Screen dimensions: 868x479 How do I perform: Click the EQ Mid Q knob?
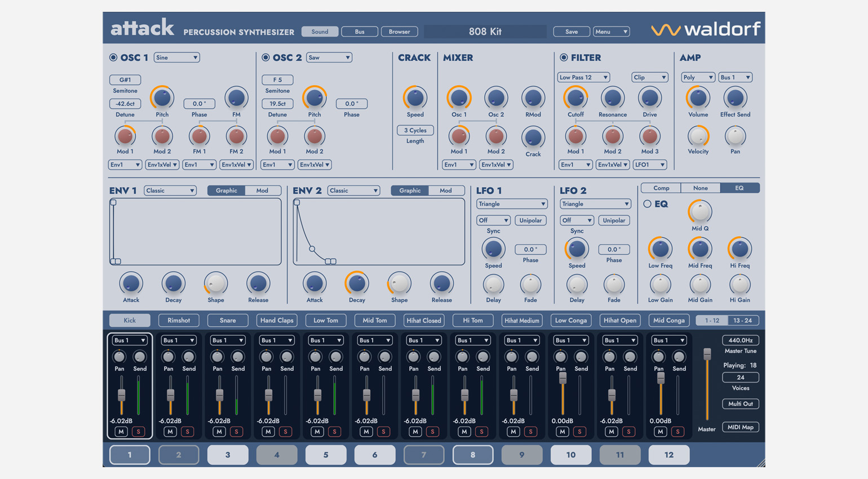point(700,212)
